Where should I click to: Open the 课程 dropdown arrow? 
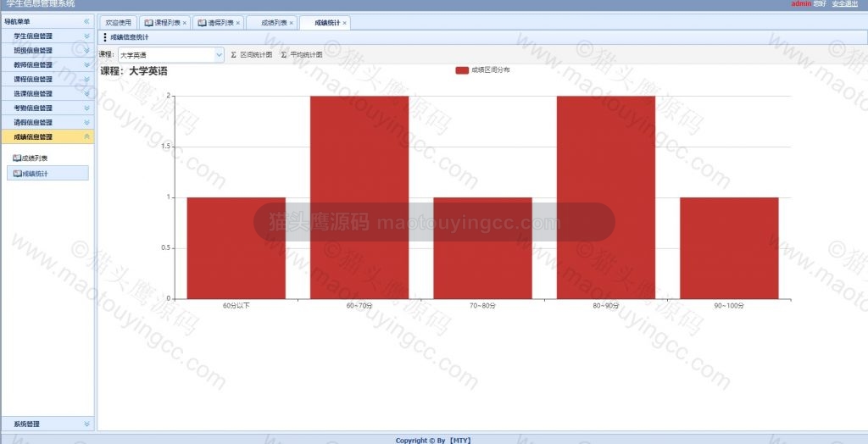[219, 55]
